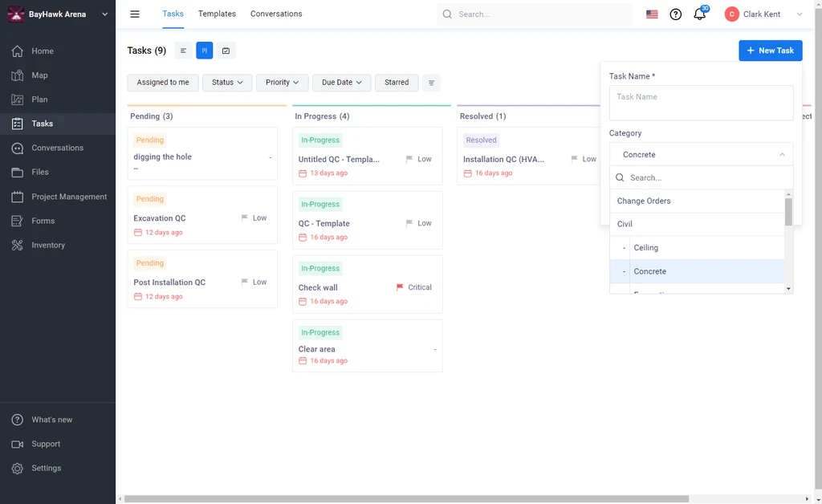This screenshot has width=822, height=504.
Task: Go to Conversations in the sidebar
Action: [x=57, y=148]
